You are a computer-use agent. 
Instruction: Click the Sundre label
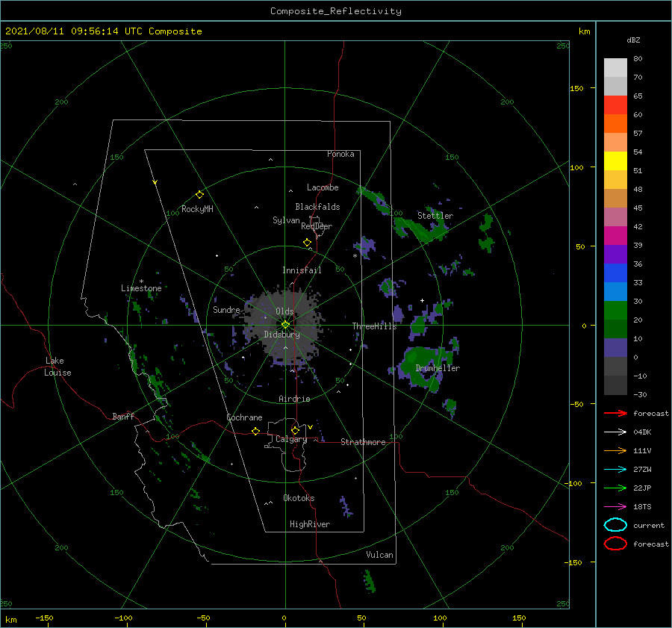pyautogui.click(x=226, y=310)
